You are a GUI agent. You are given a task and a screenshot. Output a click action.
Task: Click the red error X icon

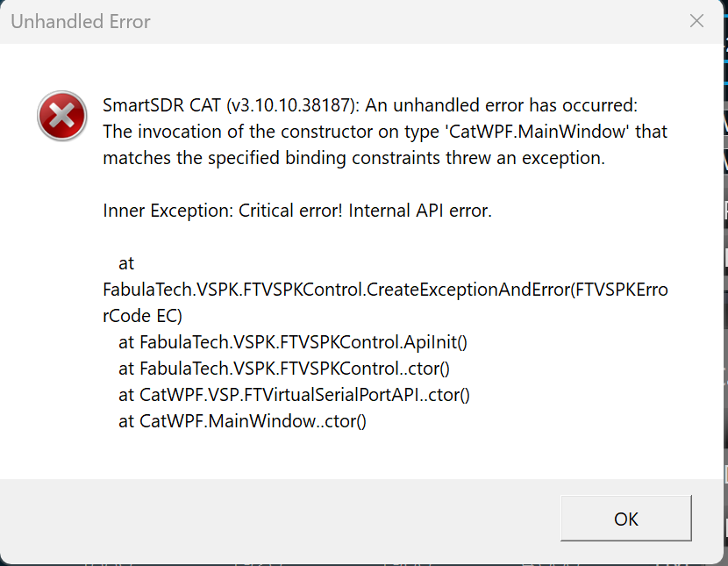[62, 115]
